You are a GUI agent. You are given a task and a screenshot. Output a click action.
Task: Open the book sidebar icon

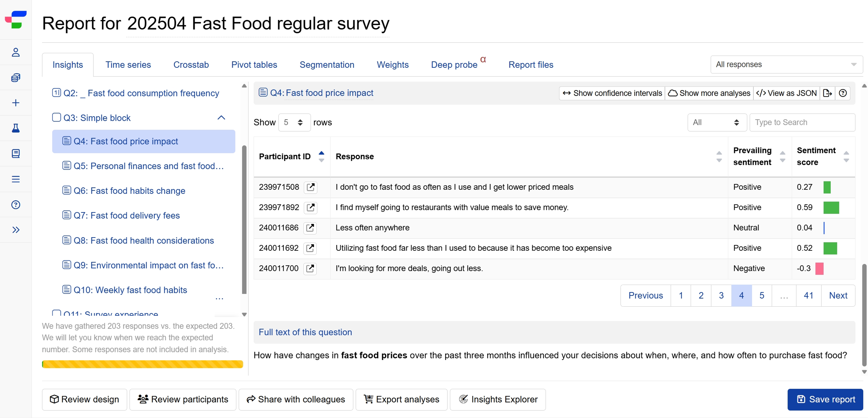(x=16, y=154)
